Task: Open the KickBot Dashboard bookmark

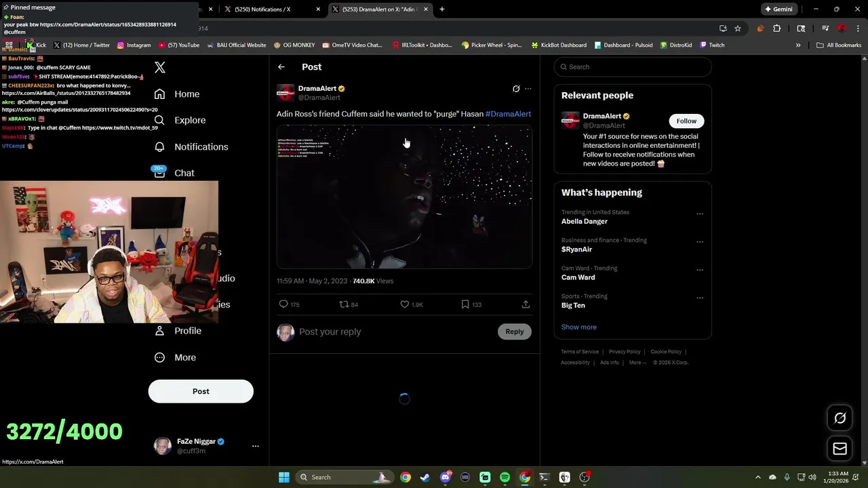Action: (x=559, y=45)
